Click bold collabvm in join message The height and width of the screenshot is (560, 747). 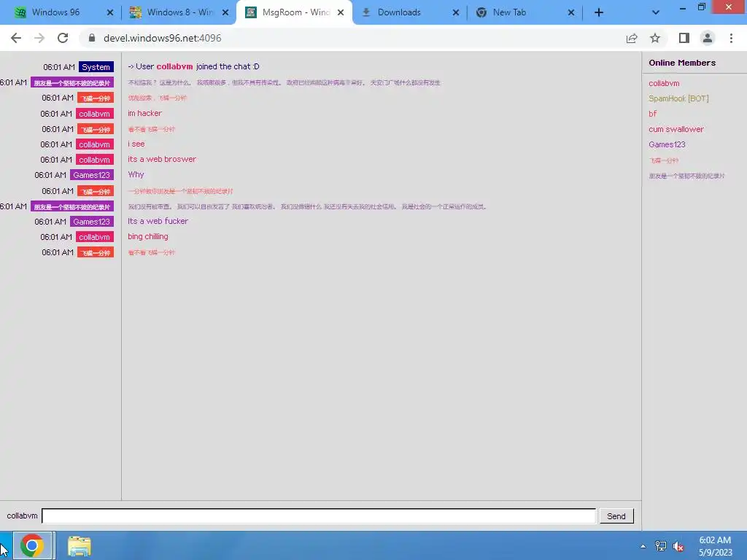tap(175, 66)
